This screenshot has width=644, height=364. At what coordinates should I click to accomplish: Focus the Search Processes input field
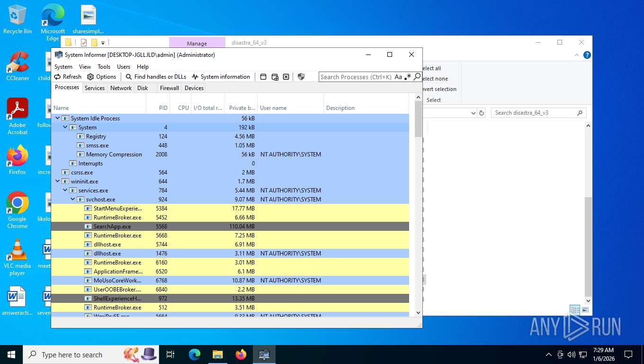tap(356, 77)
